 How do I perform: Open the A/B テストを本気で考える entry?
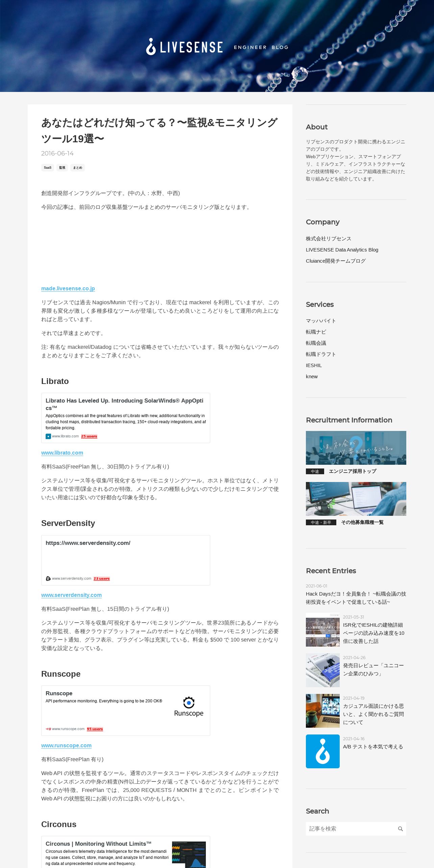coord(373,747)
